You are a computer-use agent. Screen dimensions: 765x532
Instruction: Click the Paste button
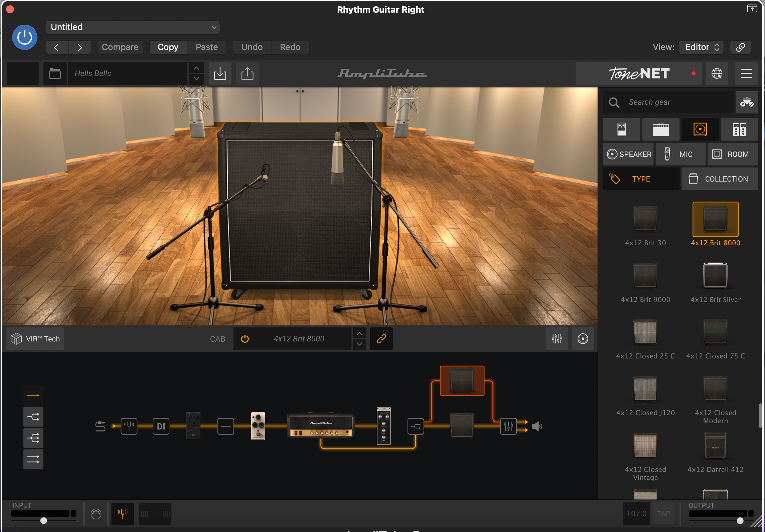[207, 47]
